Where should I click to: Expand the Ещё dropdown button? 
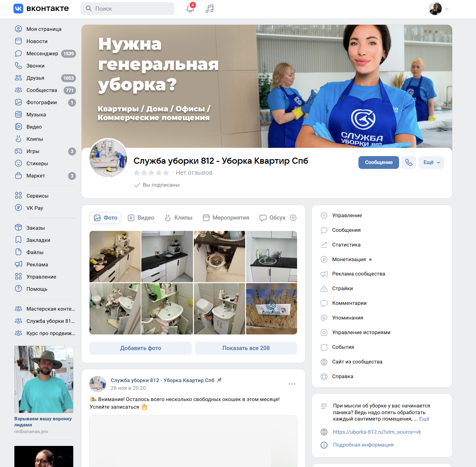coord(432,162)
